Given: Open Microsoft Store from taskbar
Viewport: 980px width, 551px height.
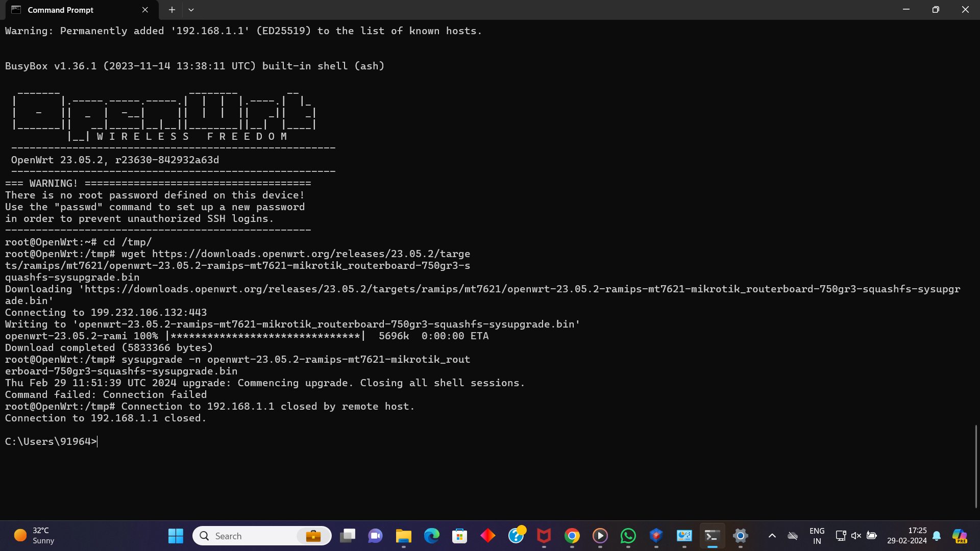Looking at the screenshot, I should point(459,536).
